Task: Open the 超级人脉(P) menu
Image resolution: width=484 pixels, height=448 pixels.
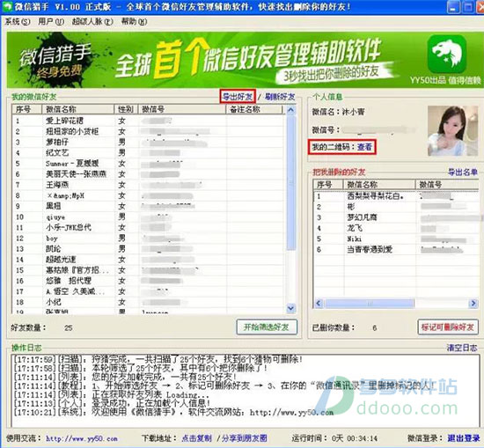Action: tap(92, 22)
